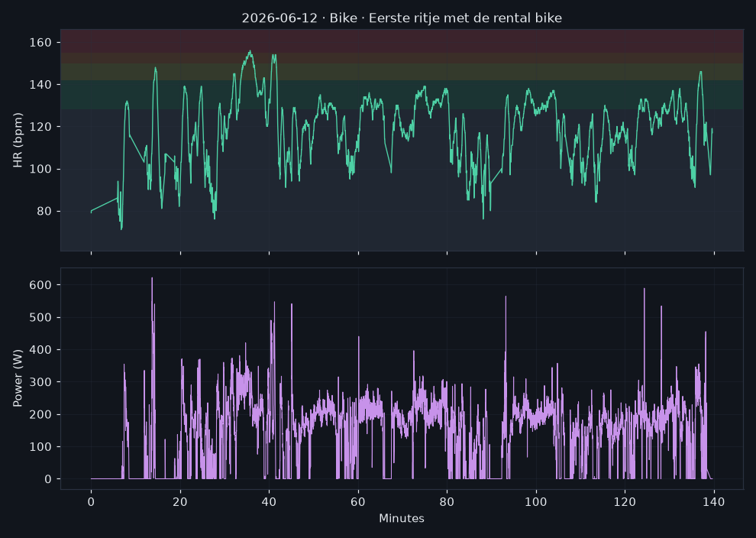Click the 600 tick on the Power axis
756x538 pixels.
click(41, 285)
